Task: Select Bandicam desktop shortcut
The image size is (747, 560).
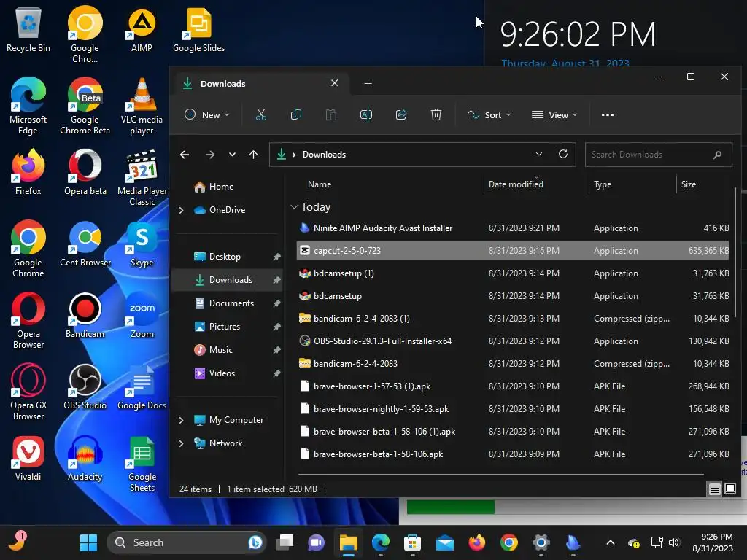Action: pyautogui.click(x=85, y=315)
